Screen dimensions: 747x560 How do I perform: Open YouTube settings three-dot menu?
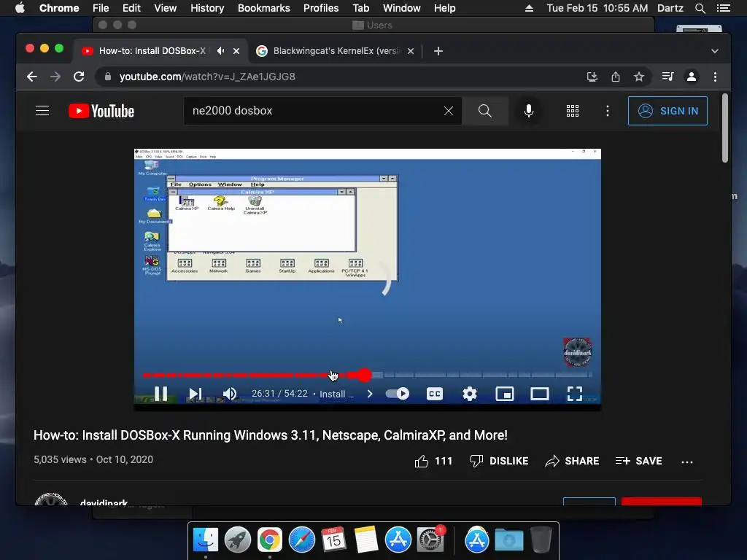[608, 111]
